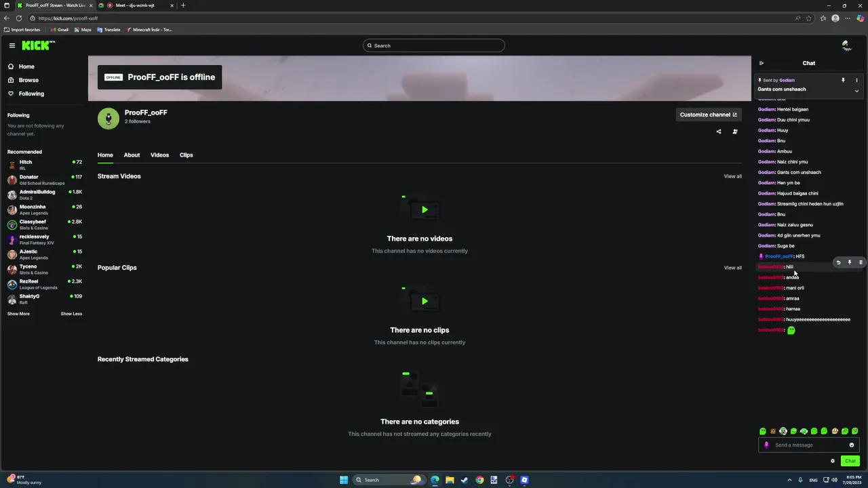The height and width of the screenshot is (488, 868).
Task: Open Import favorites bookmark
Action: [22, 30]
